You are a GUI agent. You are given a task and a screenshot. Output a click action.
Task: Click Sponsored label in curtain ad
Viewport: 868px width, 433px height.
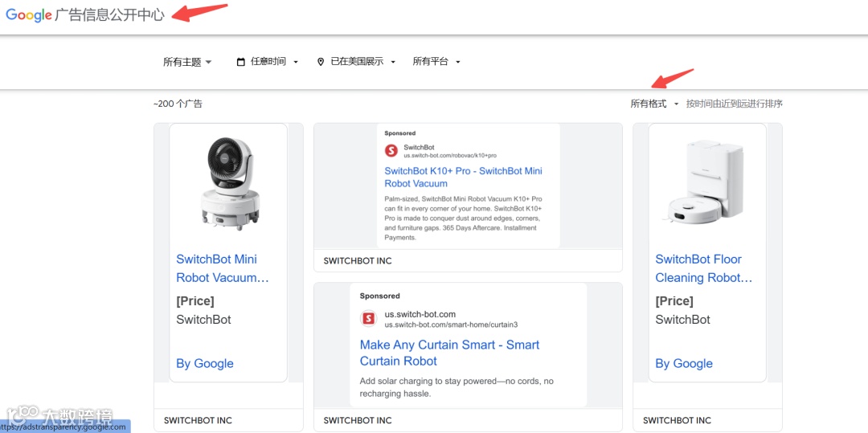tap(379, 296)
